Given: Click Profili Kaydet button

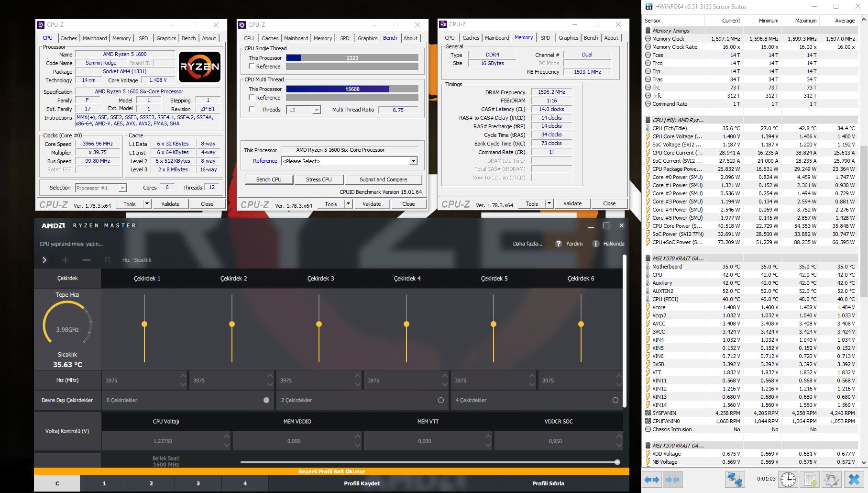Looking at the screenshot, I should click(x=362, y=483).
